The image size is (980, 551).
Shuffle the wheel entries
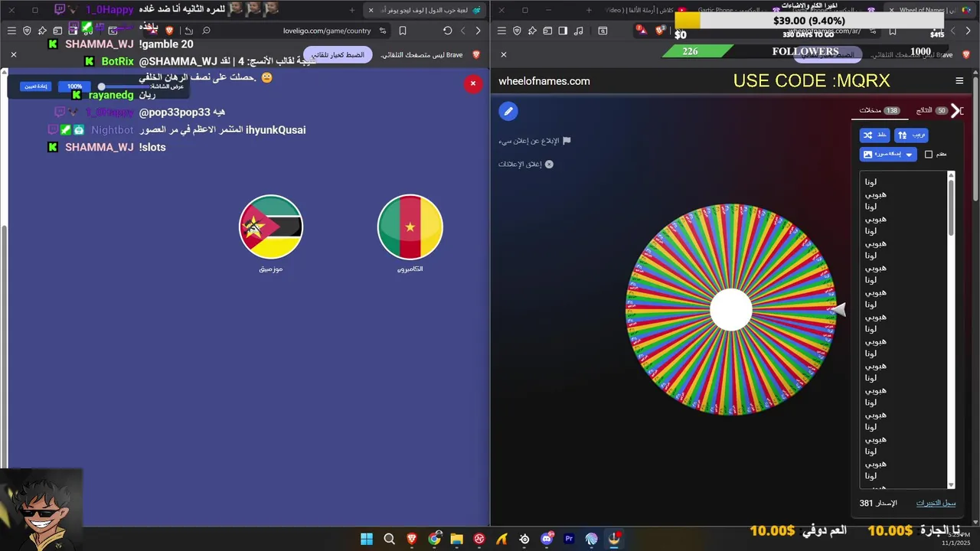(875, 135)
